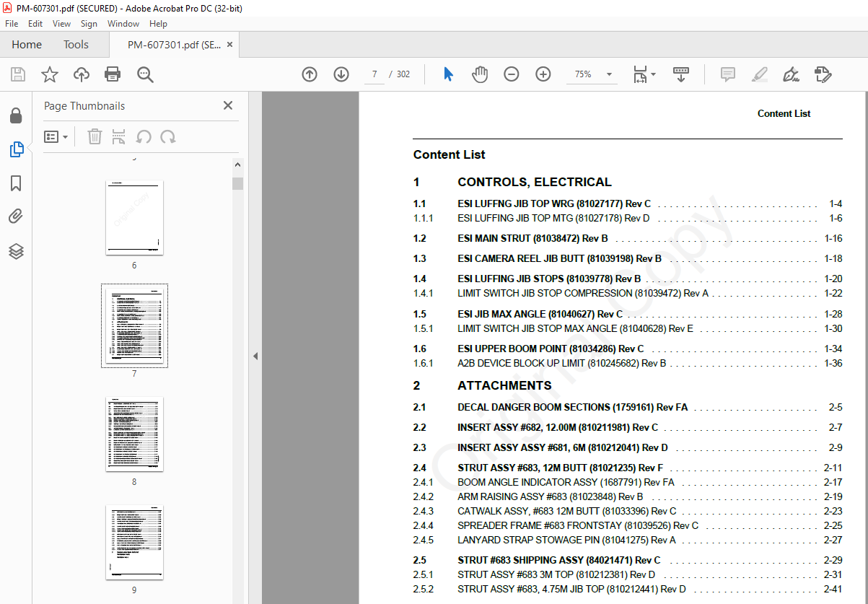Switch to the Home tab
The width and height of the screenshot is (868, 604).
coord(27,45)
